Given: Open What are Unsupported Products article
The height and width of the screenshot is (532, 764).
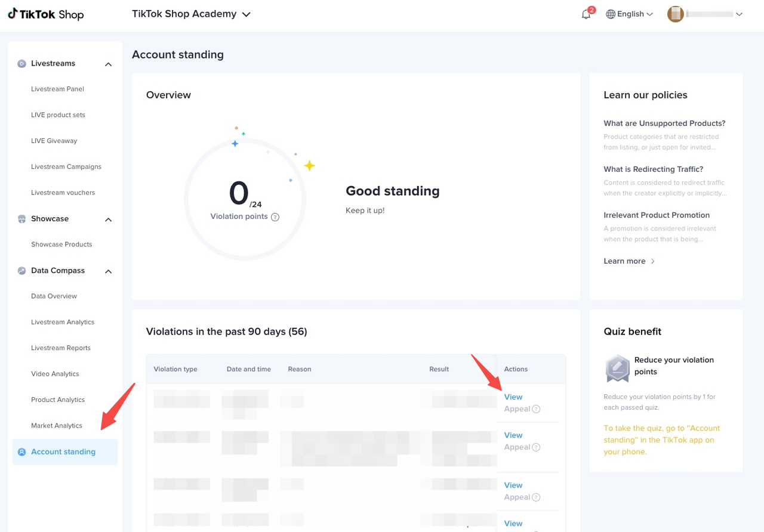Looking at the screenshot, I should pos(664,123).
